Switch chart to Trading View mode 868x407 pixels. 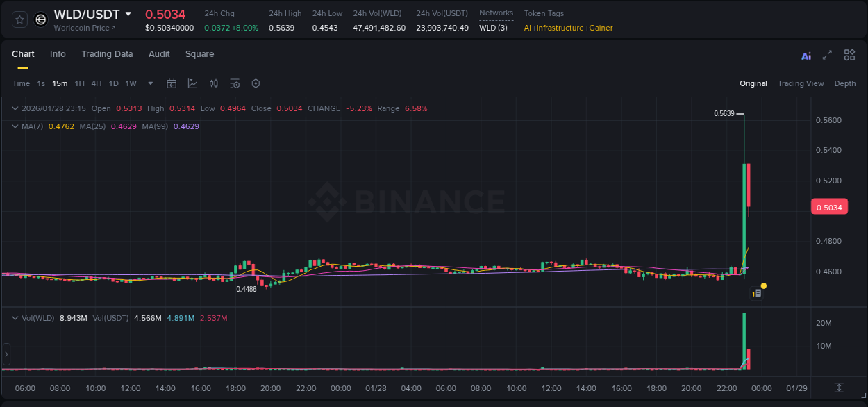(801, 83)
